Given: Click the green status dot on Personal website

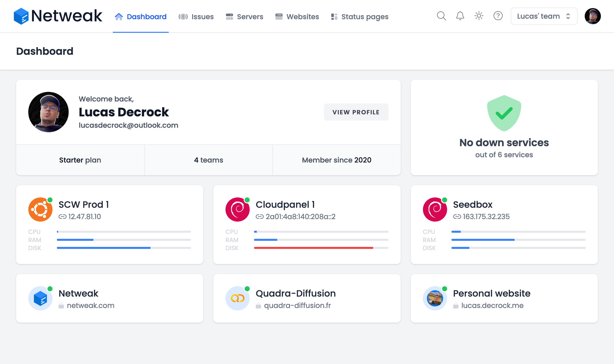Looking at the screenshot, I should pyautogui.click(x=445, y=288).
